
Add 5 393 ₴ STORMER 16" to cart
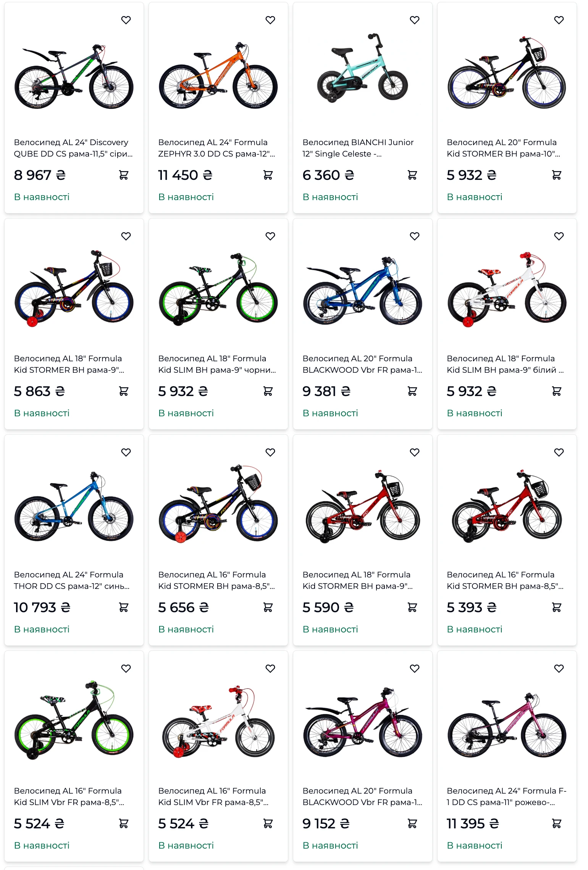557,607
